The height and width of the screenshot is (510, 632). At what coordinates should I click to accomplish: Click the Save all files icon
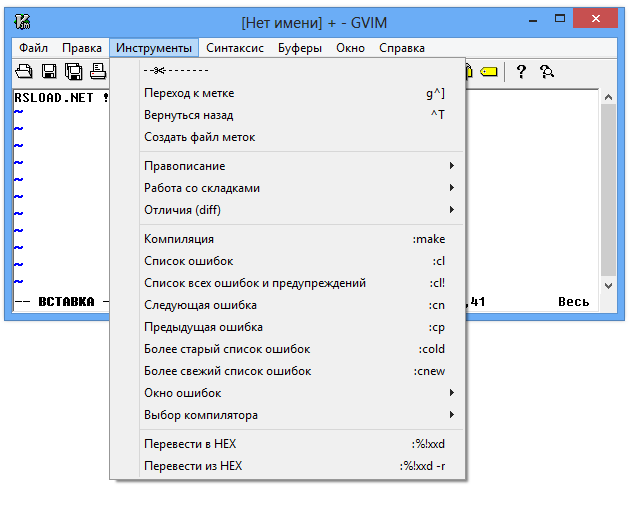pyautogui.click(x=73, y=72)
